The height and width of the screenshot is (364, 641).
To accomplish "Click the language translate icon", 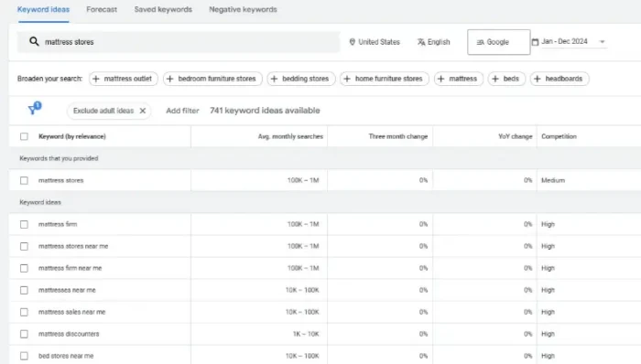I will 421,42.
